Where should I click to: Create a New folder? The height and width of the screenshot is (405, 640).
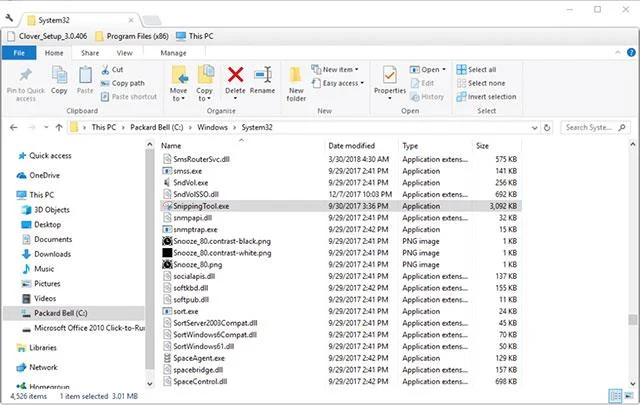(296, 84)
